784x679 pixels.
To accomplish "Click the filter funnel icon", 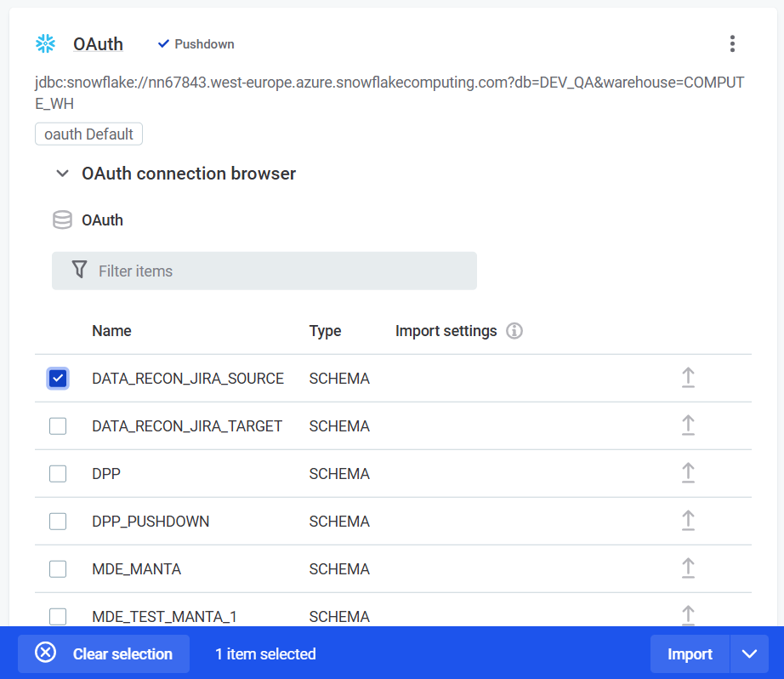I will [79, 270].
